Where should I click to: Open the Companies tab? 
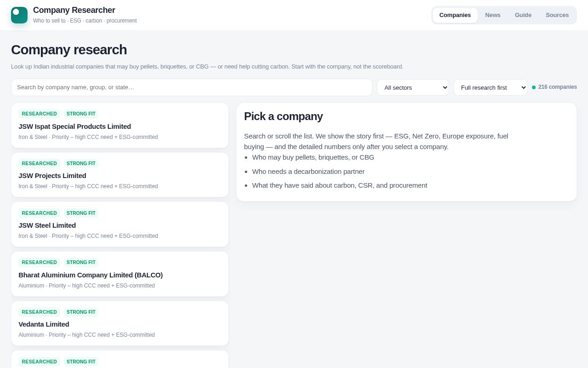coord(455,15)
